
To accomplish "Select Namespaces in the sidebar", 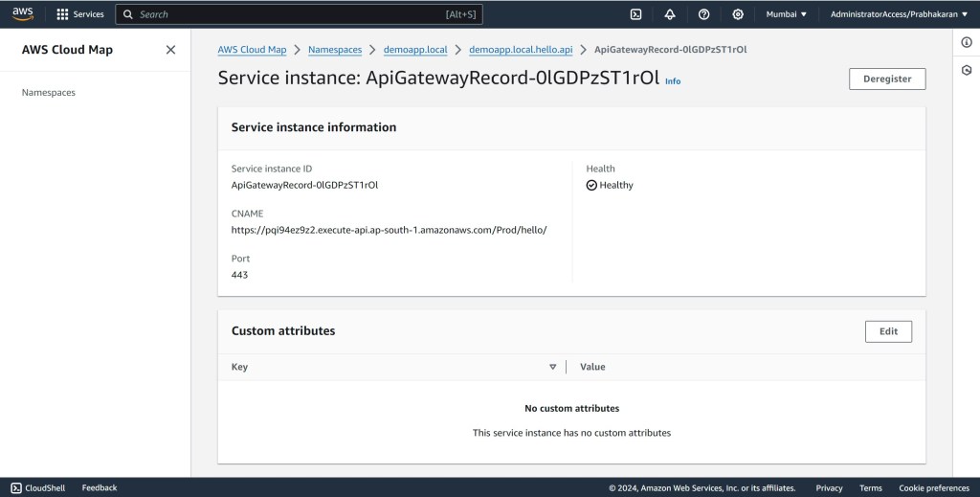I will pos(49,93).
